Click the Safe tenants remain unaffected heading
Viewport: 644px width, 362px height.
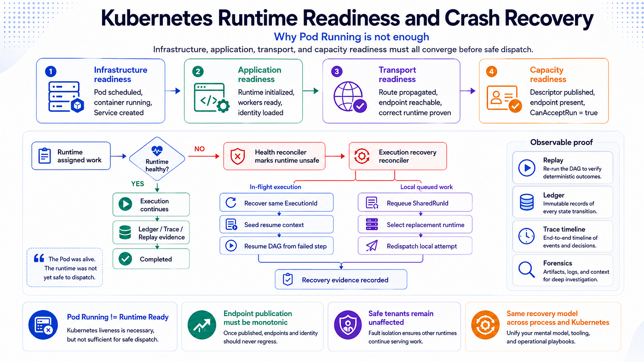click(401, 318)
